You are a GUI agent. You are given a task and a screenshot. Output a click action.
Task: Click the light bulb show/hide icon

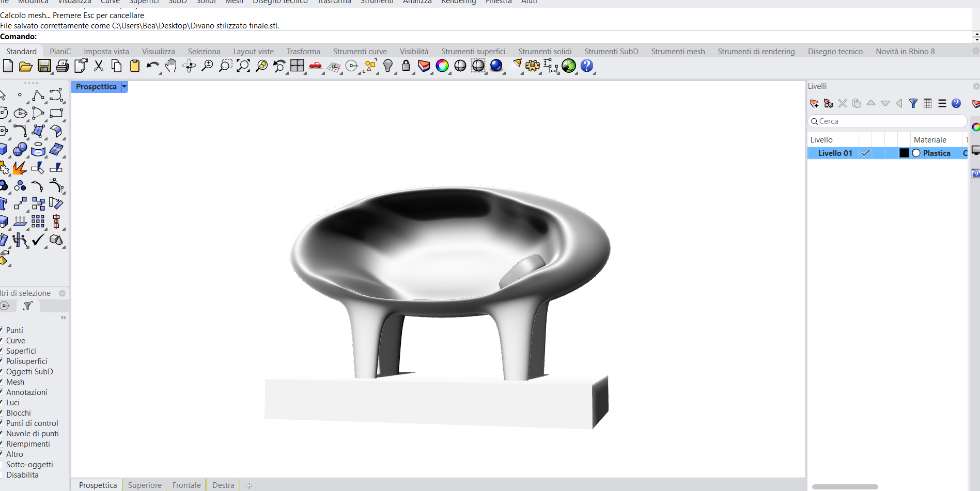tap(388, 66)
